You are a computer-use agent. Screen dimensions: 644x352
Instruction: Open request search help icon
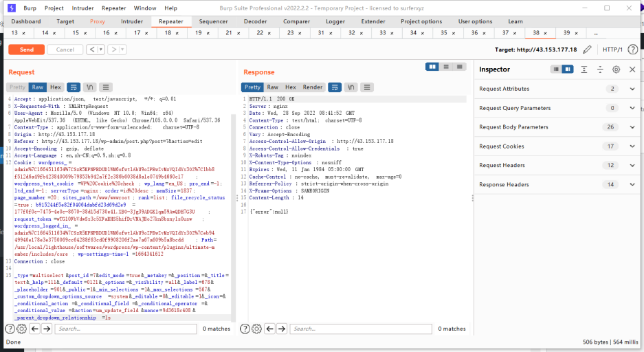coord(10,329)
